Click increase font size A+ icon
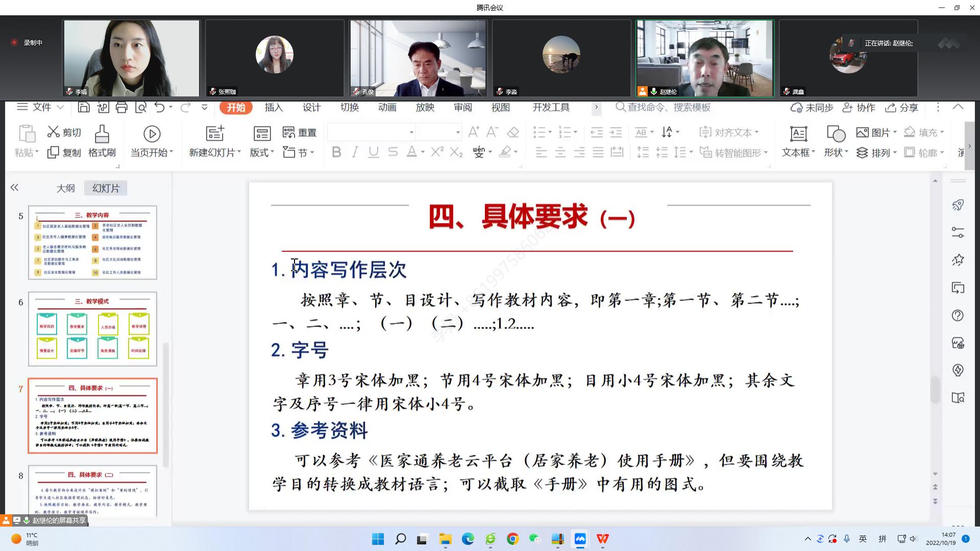Screen dimensions: 980x551 click(474, 132)
